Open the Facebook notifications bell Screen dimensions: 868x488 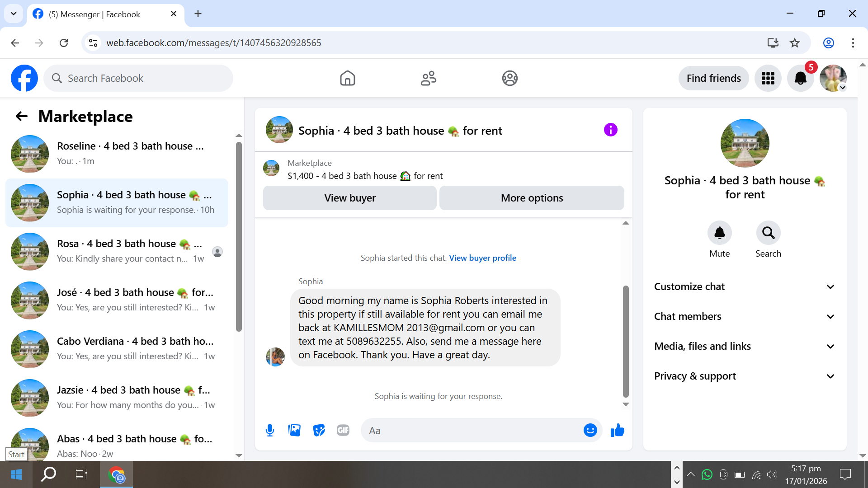point(800,78)
